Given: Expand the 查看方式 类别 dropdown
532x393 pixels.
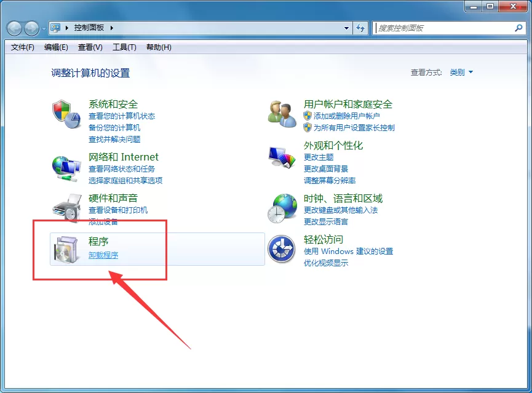Looking at the screenshot, I should pos(470,72).
